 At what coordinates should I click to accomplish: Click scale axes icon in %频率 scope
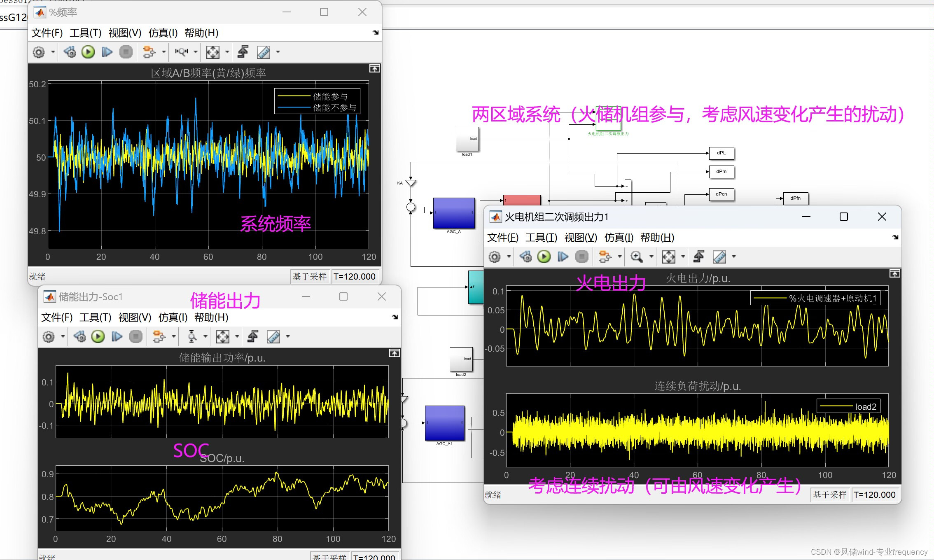tap(213, 52)
